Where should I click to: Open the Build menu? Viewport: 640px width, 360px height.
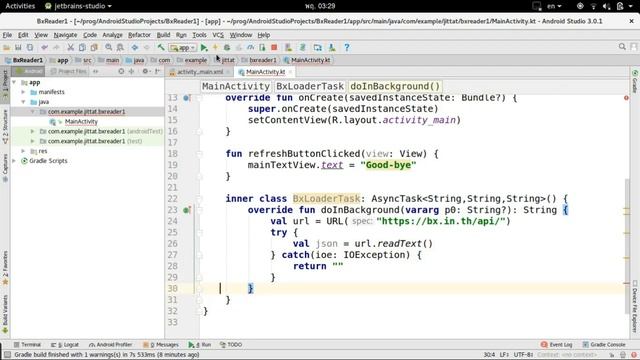pyautogui.click(x=163, y=35)
